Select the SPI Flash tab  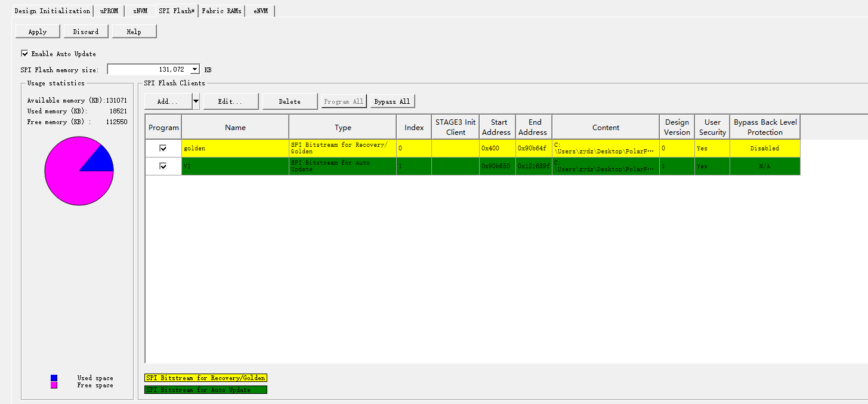(177, 11)
